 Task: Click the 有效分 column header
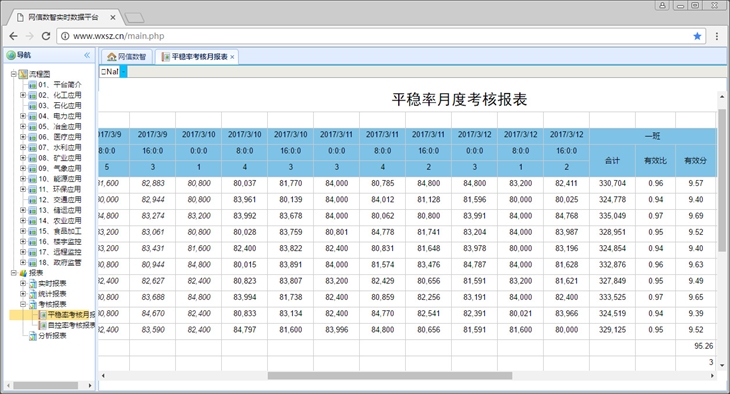696,160
